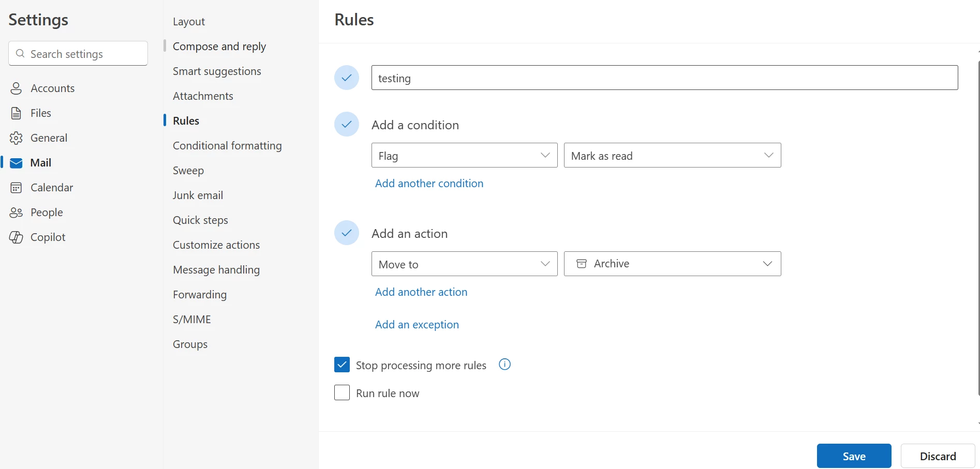Select Rules in mail settings
This screenshot has width=980, height=469.
click(186, 121)
